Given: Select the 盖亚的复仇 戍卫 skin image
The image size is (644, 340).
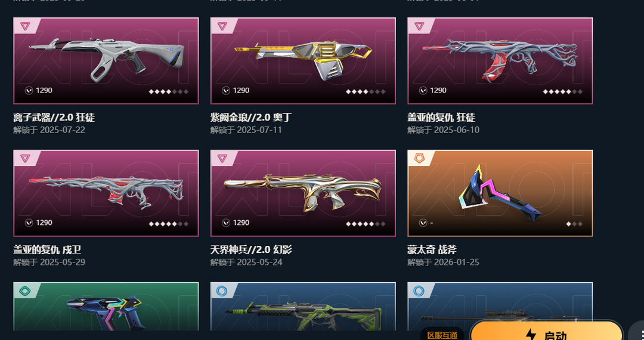Looking at the screenshot, I should point(106,193).
